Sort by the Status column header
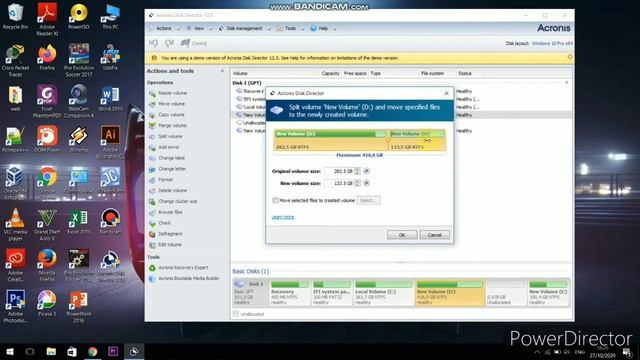The width and height of the screenshot is (640, 360). 465,73
